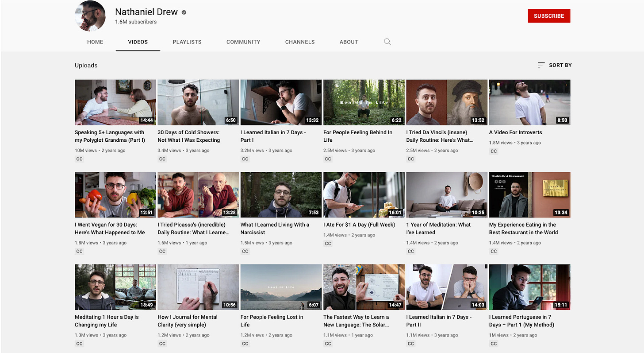Open 'I Tried Da Vinci's (insane) Daily Routine' title

point(440,136)
